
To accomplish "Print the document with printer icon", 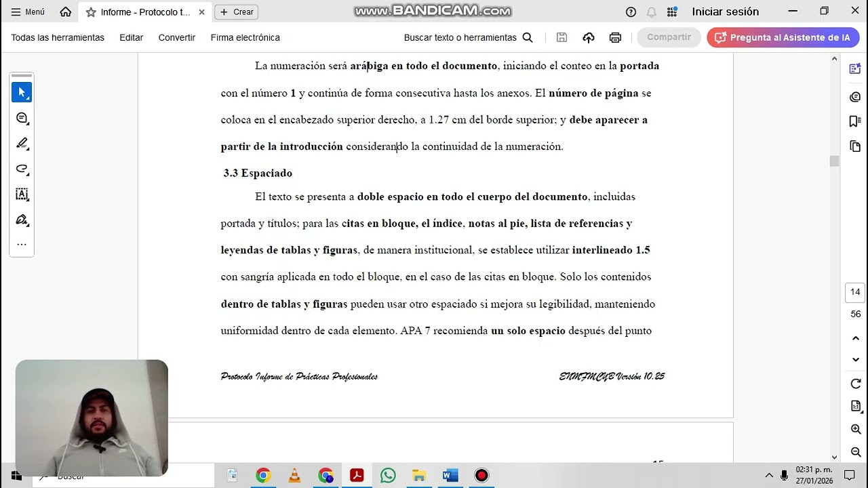I will point(615,38).
